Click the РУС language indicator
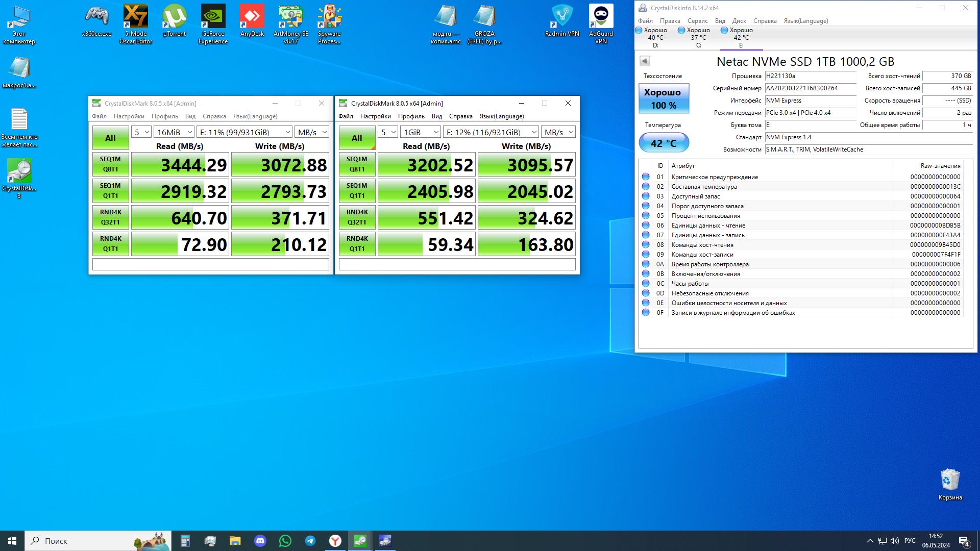The image size is (980, 551). (910, 541)
